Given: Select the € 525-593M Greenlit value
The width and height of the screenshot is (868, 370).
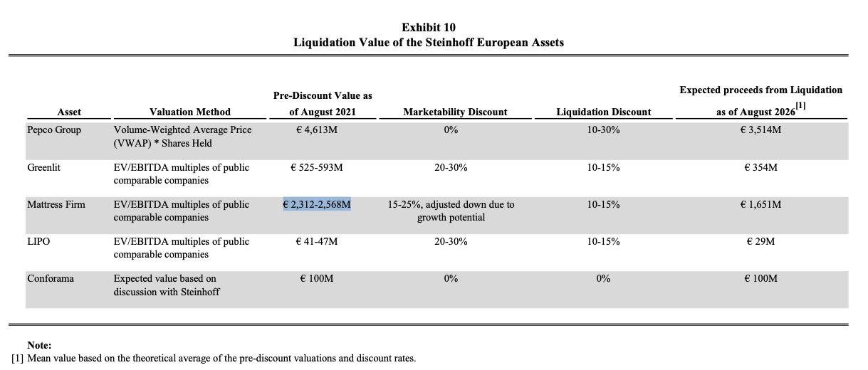Looking at the screenshot, I should point(317,167).
